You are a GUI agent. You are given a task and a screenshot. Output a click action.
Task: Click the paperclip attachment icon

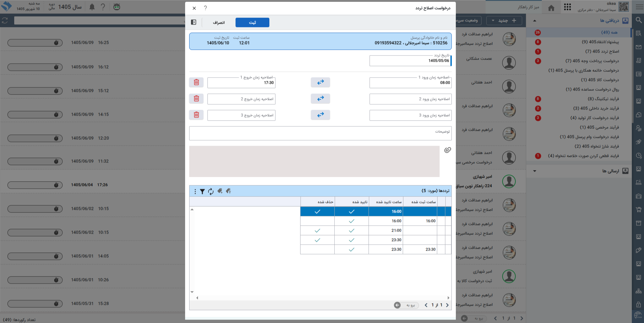tap(447, 150)
